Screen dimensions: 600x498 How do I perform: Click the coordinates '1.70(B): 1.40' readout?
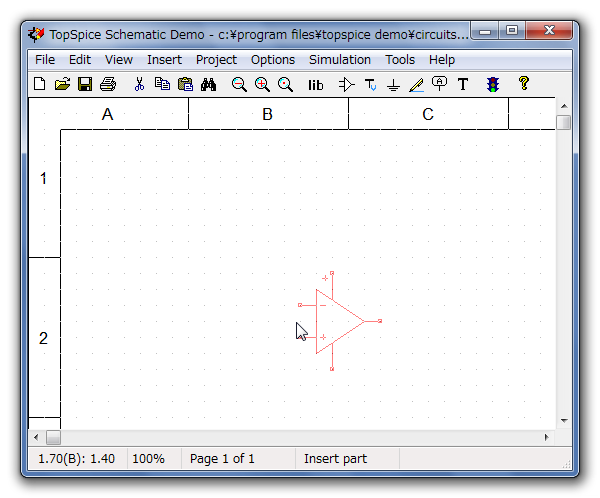[x=76, y=459]
